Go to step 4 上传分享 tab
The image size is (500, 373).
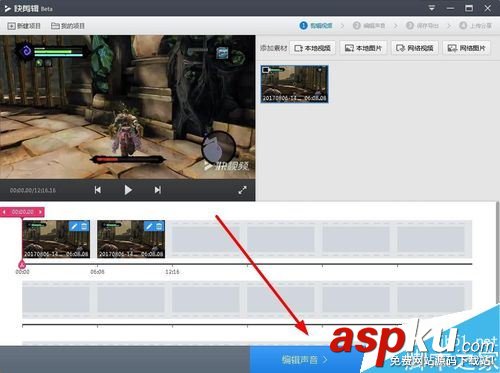tap(476, 25)
